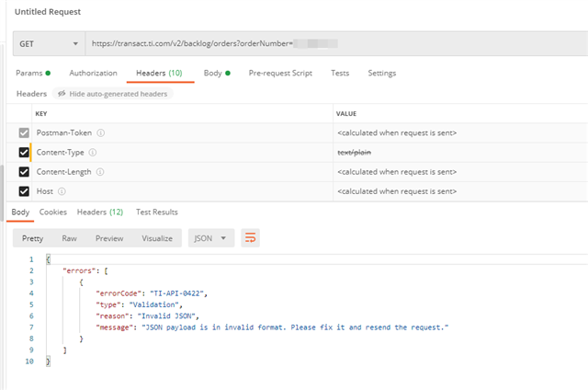Image resolution: width=588 pixels, height=390 pixels.
Task: Switch to the Authorization tab
Action: coord(93,73)
